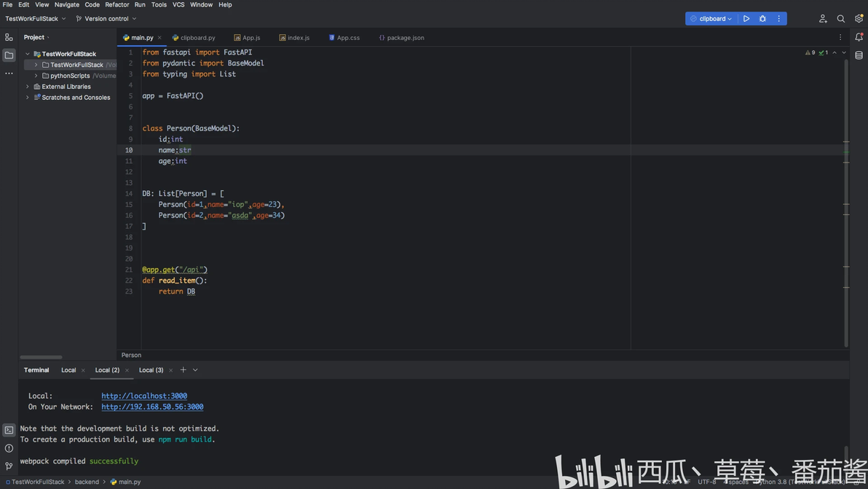This screenshot has height=489, width=868.
Task: Show more tool windows ellipsis
Action: click(9, 73)
